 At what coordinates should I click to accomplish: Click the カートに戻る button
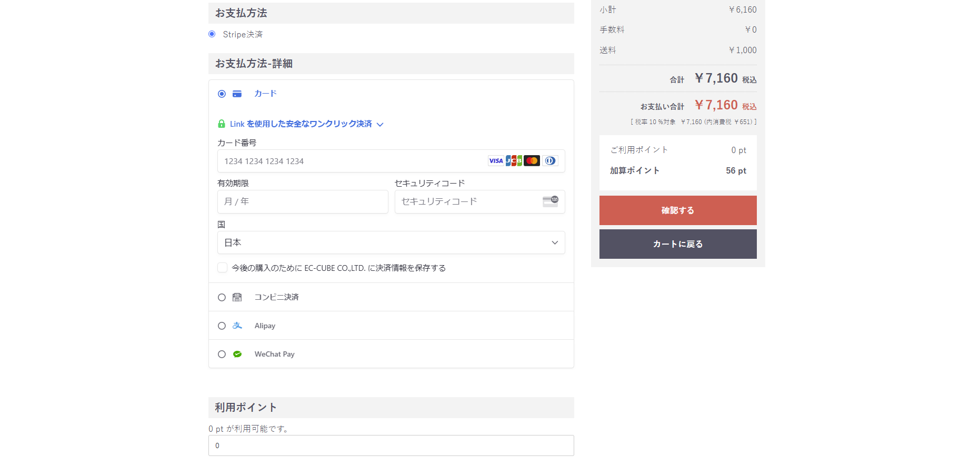[x=678, y=244]
